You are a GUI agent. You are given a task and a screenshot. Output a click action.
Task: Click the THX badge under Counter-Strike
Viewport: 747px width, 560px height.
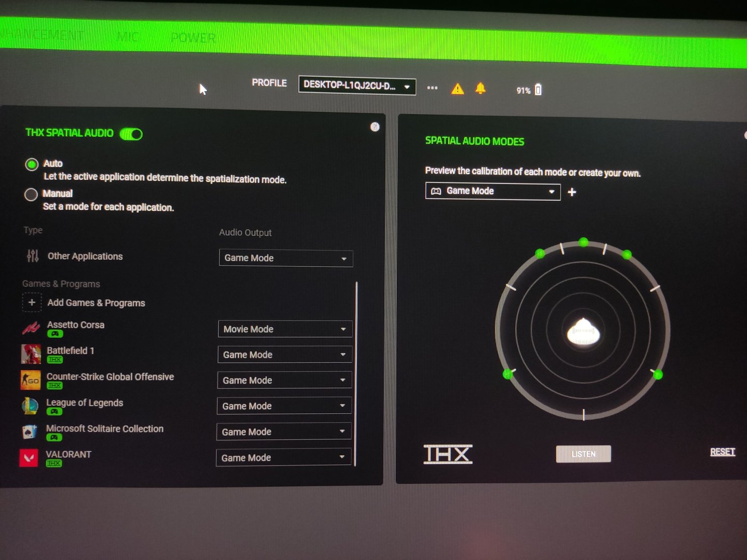coord(54,386)
